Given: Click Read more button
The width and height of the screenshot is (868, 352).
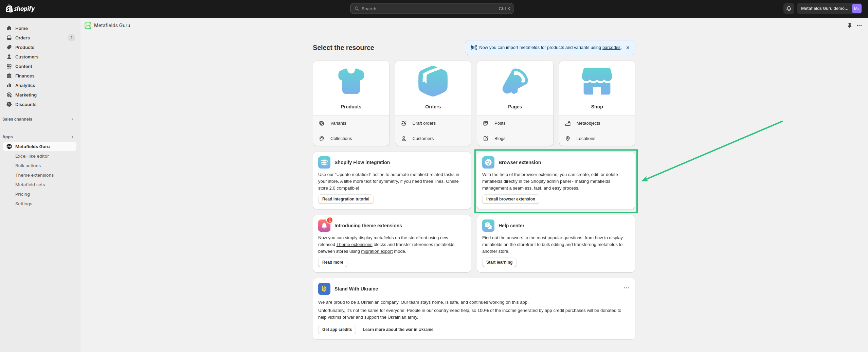Looking at the screenshot, I should (x=332, y=262).
